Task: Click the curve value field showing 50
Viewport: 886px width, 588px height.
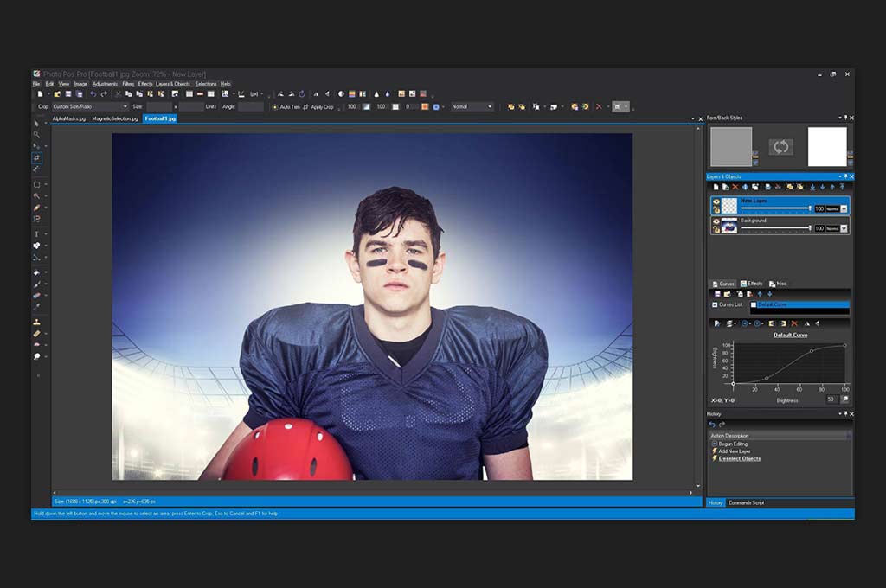Action: coord(831,399)
